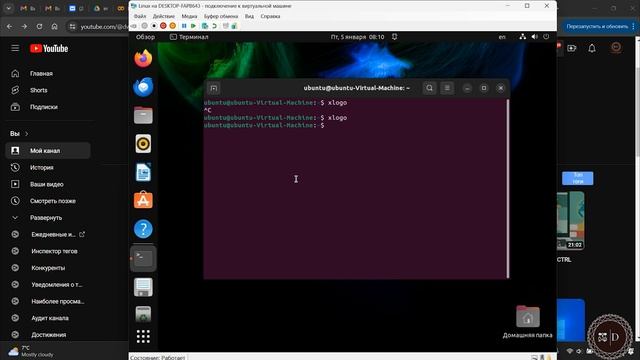Screen dimensions: 640x360
Task: Click the Ubuntu notification bell icon
Action: pos(394,37)
